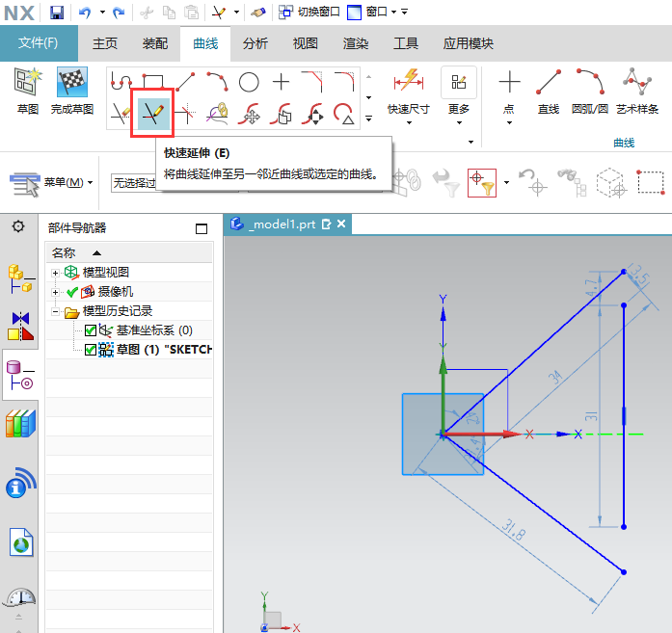Switch to the 分析 ribbon tab
Image resolution: width=672 pixels, height=633 pixels.
click(x=255, y=43)
